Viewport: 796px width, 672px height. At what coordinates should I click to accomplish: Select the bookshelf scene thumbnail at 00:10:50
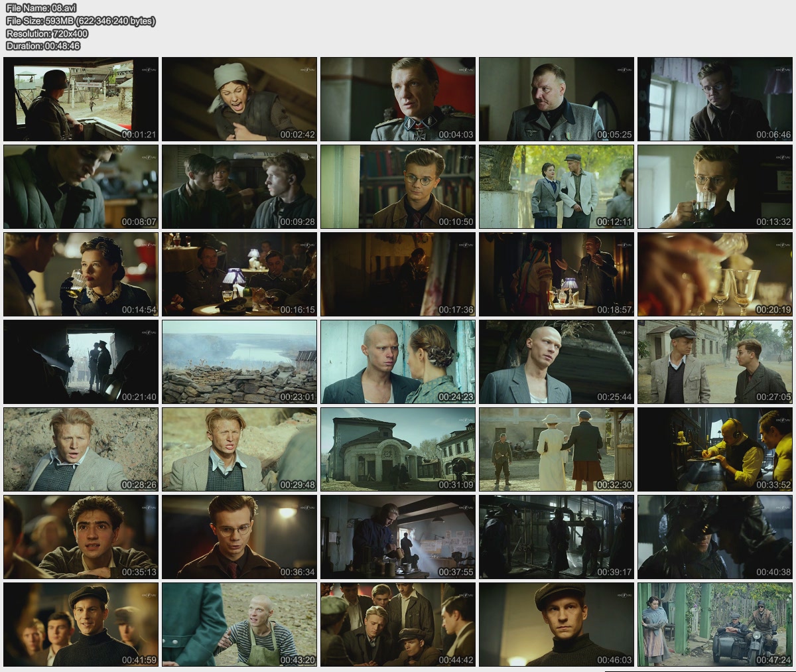[x=398, y=186]
